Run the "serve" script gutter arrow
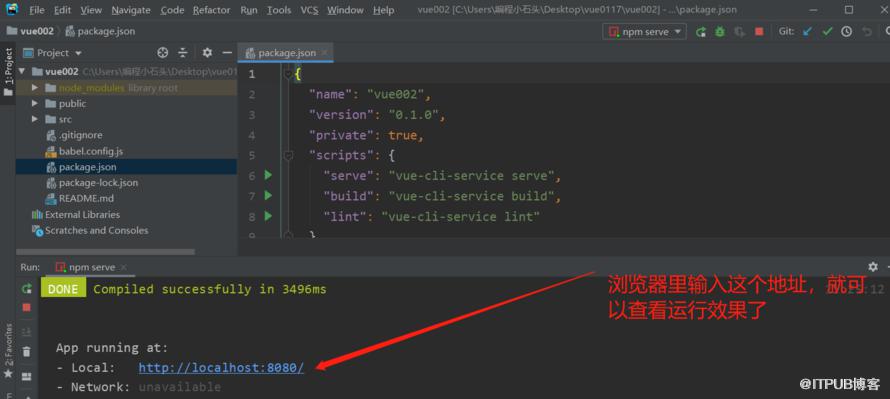890x399 pixels. (x=268, y=175)
